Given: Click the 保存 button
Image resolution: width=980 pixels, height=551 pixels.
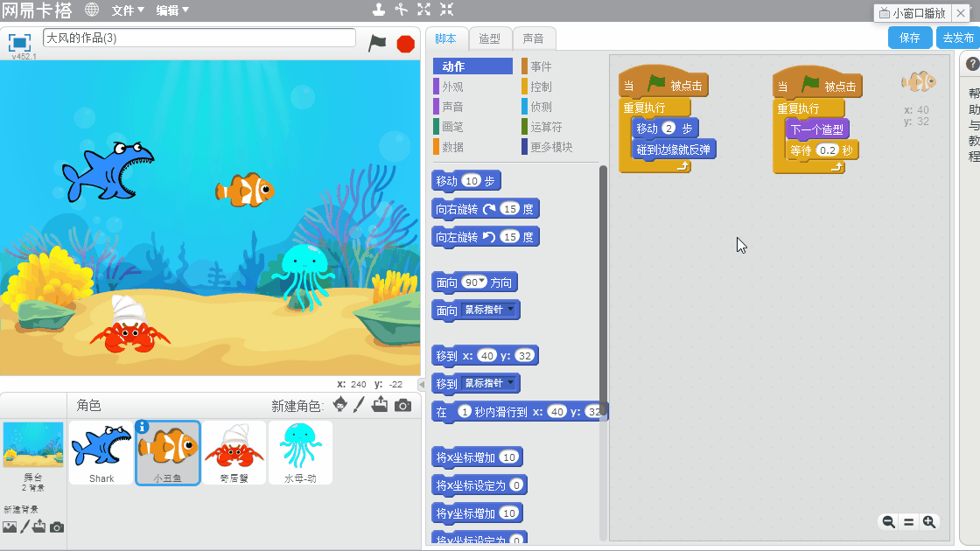Looking at the screenshot, I should click(909, 38).
